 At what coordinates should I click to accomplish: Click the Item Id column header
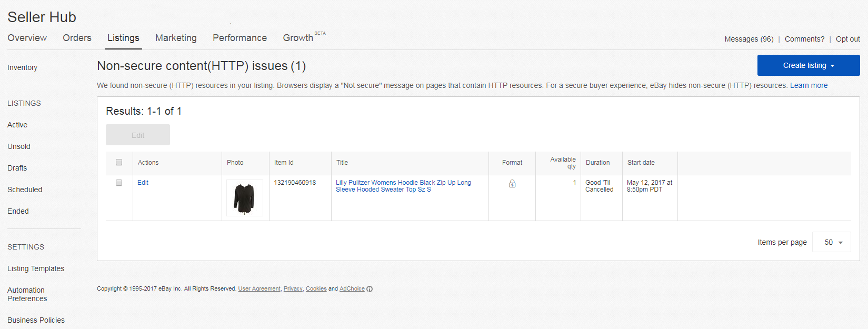point(284,163)
